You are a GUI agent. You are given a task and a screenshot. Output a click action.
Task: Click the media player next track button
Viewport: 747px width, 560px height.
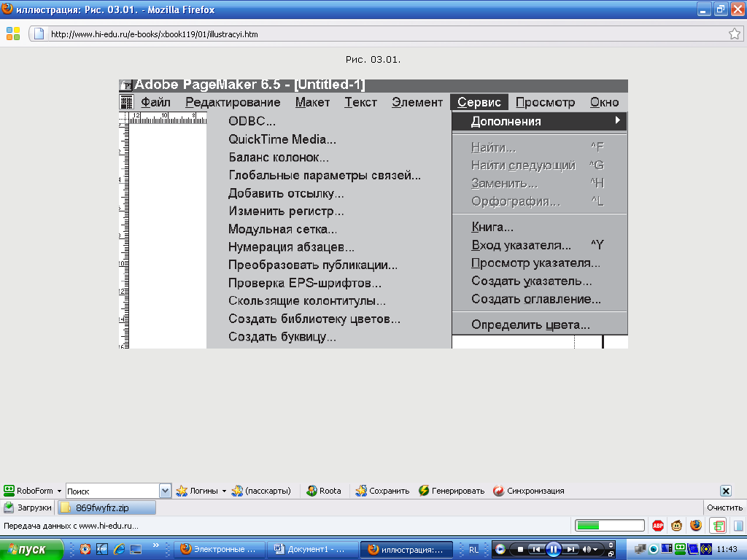[570, 550]
